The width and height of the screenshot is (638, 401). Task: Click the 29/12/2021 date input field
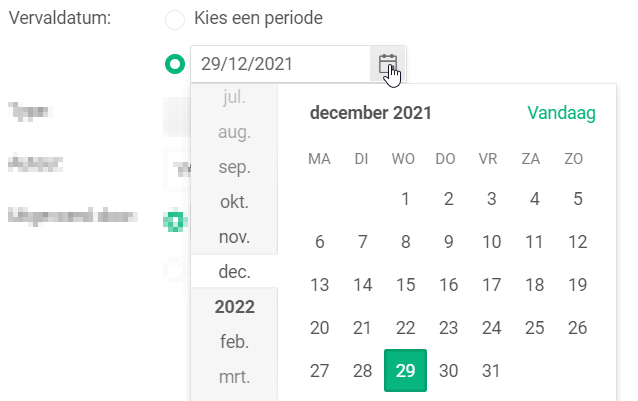(280, 64)
